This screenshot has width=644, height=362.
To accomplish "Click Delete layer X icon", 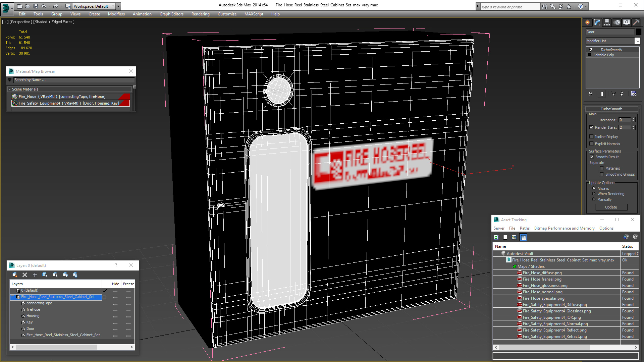I will [24, 275].
